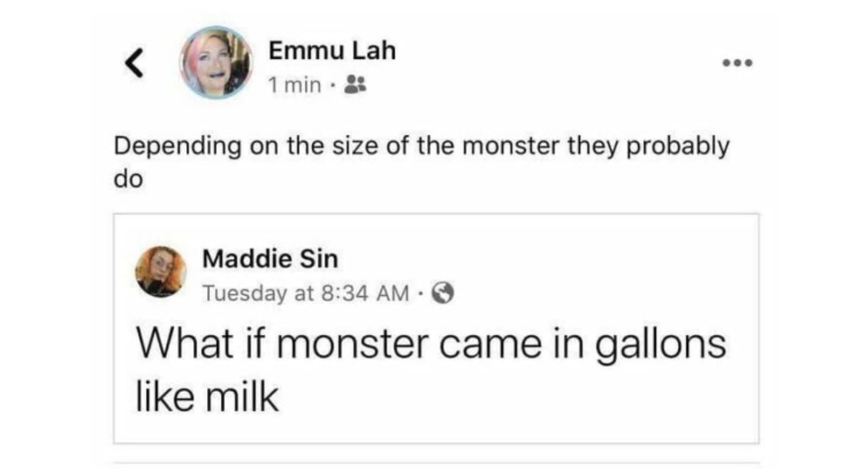The width and height of the screenshot is (868, 469).
Task: Click the "Tuesday at 8:34 AM" timestamp
Action: pyautogui.click(x=305, y=293)
